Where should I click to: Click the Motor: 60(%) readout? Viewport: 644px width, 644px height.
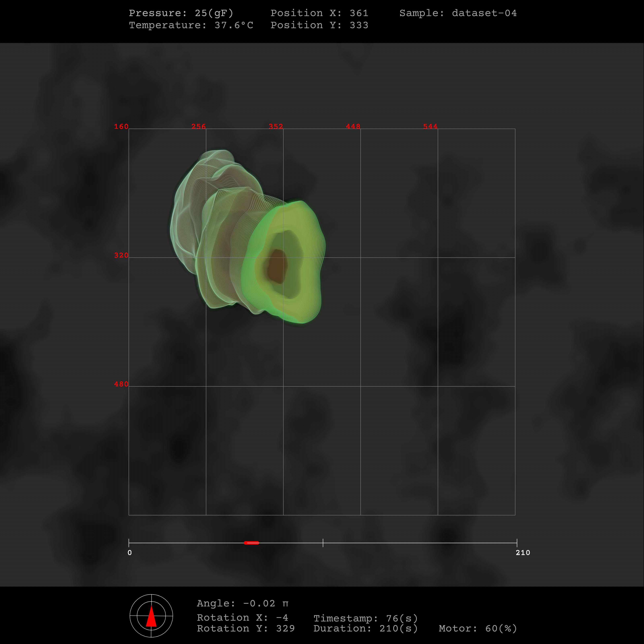pyautogui.click(x=478, y=628)
